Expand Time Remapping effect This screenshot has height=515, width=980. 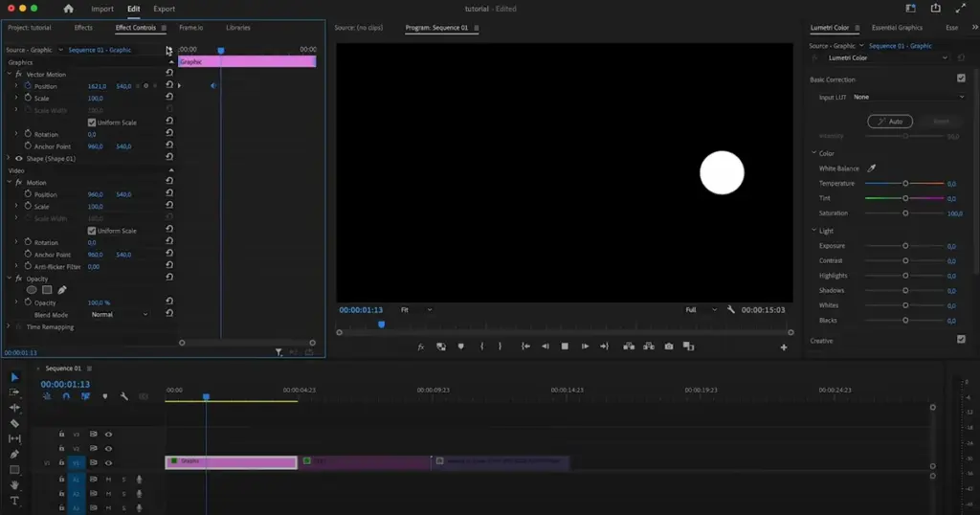(9, 326)
